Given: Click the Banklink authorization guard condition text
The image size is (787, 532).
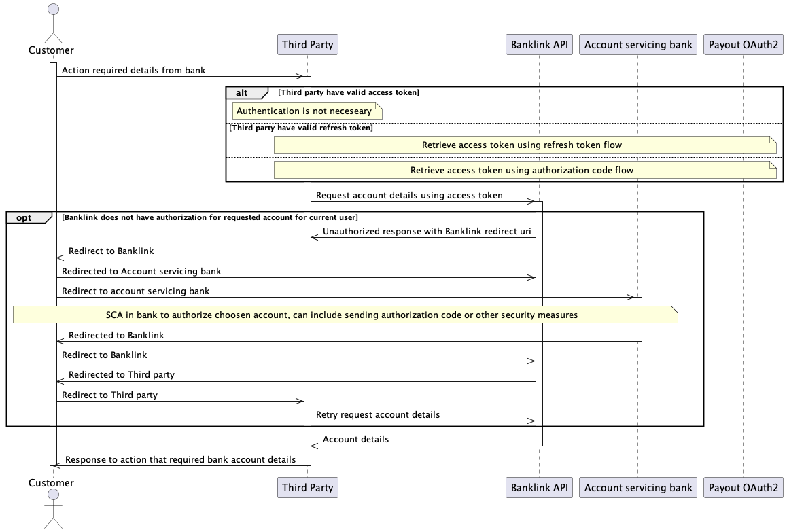Looking at the screenshot, I should click(210, 217).
